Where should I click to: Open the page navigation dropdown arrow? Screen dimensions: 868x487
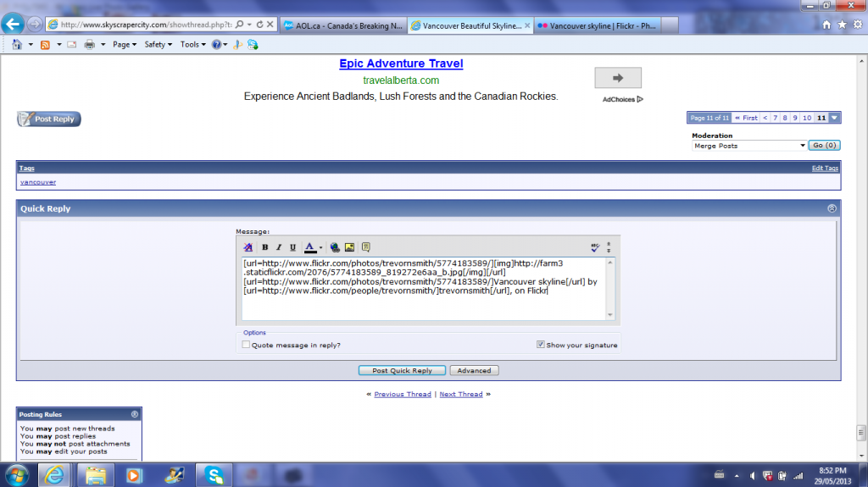[x=836, y=118]
